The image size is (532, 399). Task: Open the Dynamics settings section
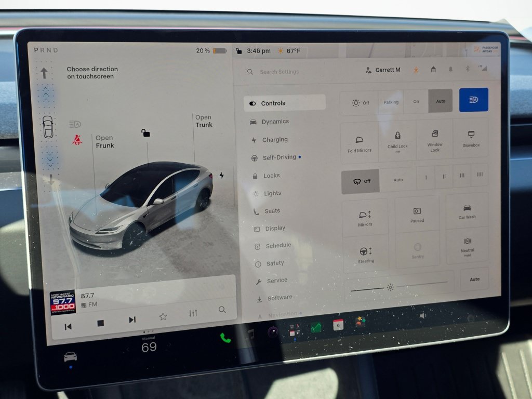[x=270, y=122]
